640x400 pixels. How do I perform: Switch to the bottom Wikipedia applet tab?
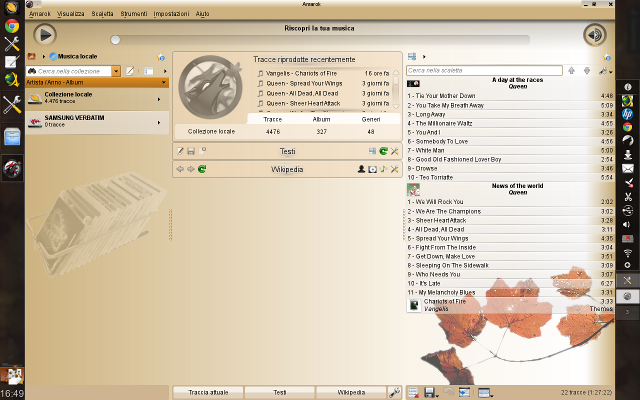(351, 393)
